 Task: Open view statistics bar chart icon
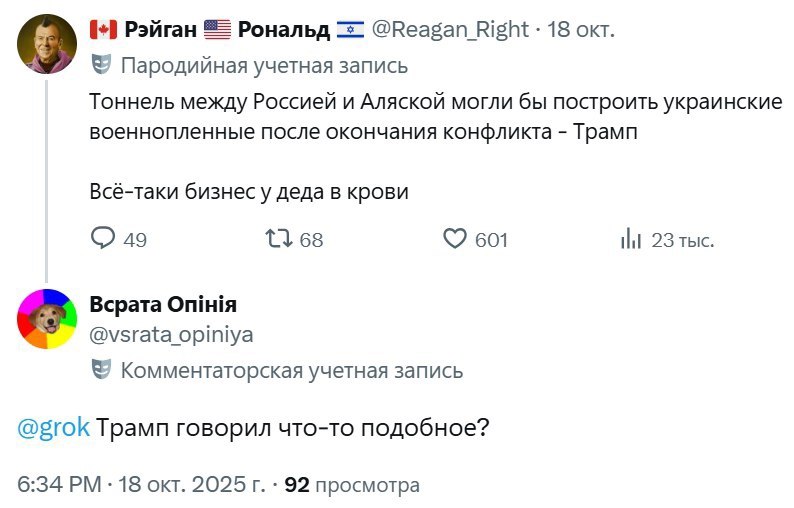tap(631, 239)
